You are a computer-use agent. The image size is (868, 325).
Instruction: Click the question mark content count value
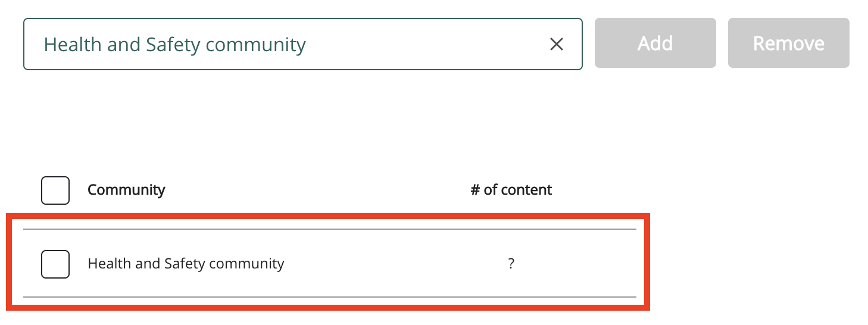point(511,263)
